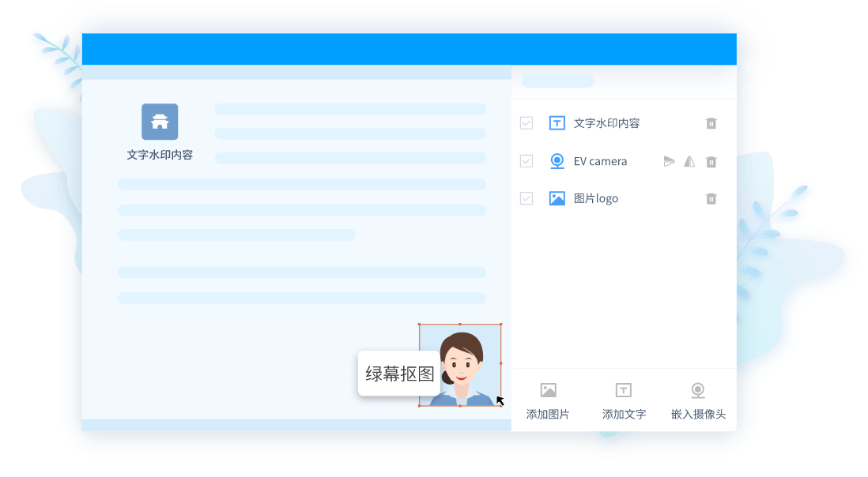Click the camera icon beside EV camera
The width and height of the screenshot is (868, 477).
[x=557, y=160]
